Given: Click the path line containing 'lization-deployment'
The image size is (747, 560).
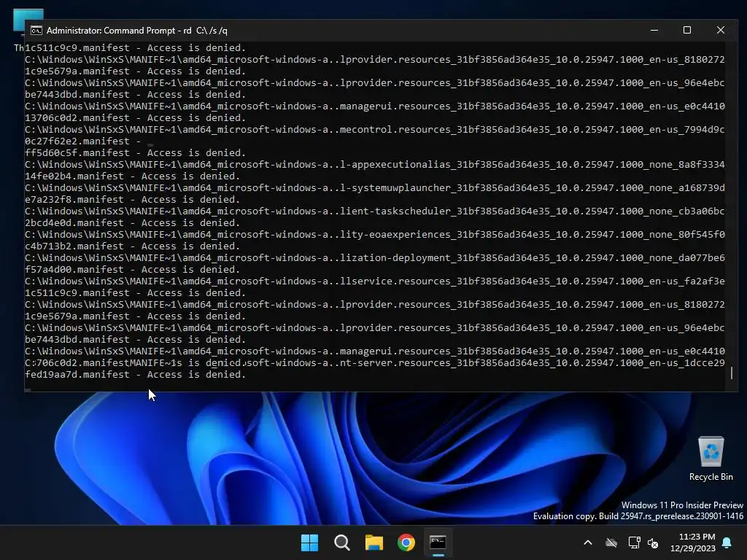Looking at the screenshot, I should 375,258.
